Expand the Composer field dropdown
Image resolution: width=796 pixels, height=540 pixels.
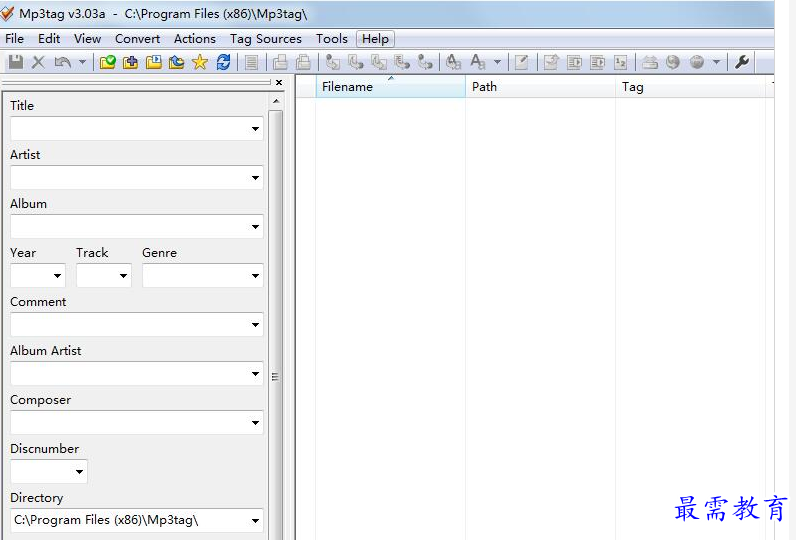coord(255,423)
